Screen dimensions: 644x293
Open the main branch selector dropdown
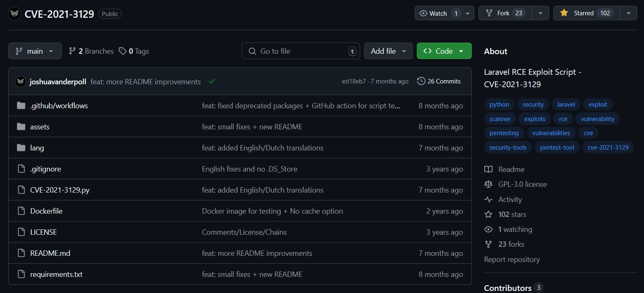pos(35,51)
